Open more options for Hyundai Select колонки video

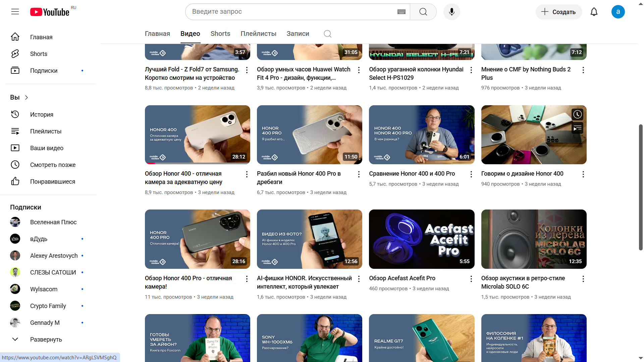point(471,70)
